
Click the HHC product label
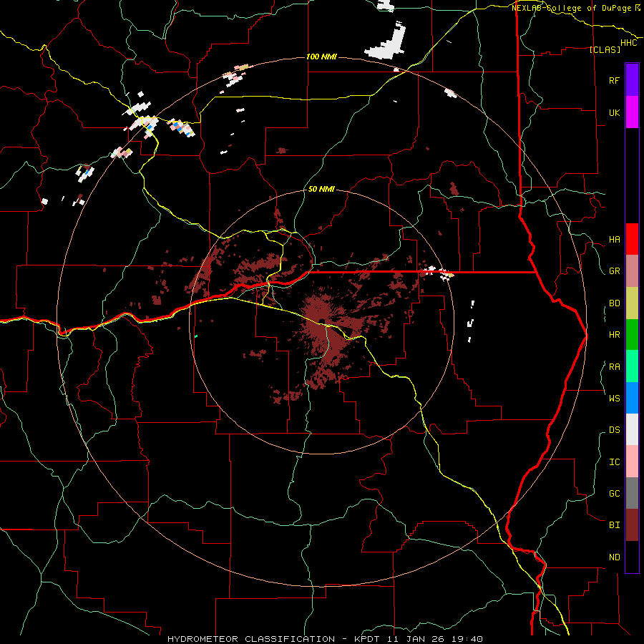[x=629, y=43]
